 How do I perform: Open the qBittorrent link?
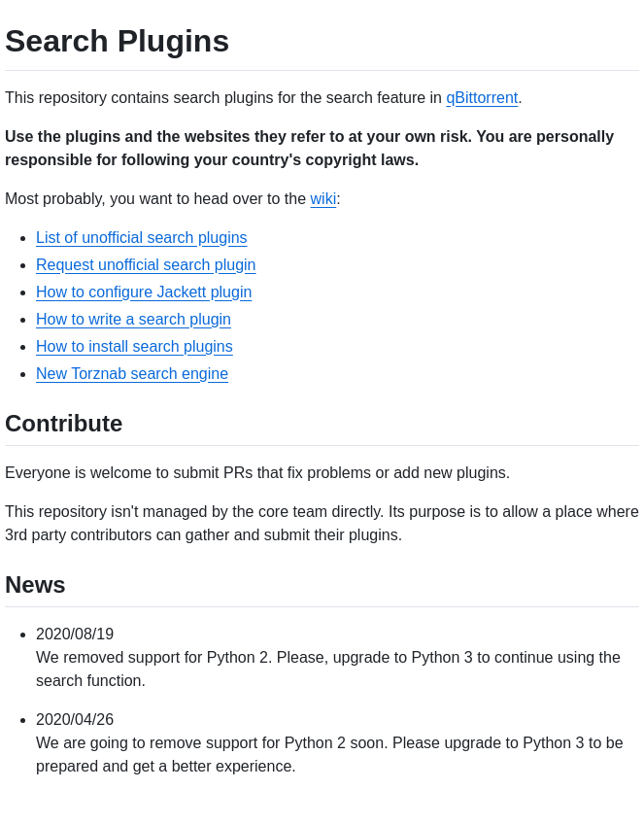(x=482, y=98)
